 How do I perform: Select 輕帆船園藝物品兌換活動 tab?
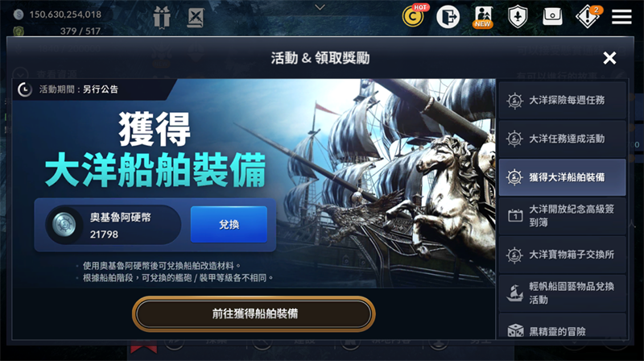562,293
